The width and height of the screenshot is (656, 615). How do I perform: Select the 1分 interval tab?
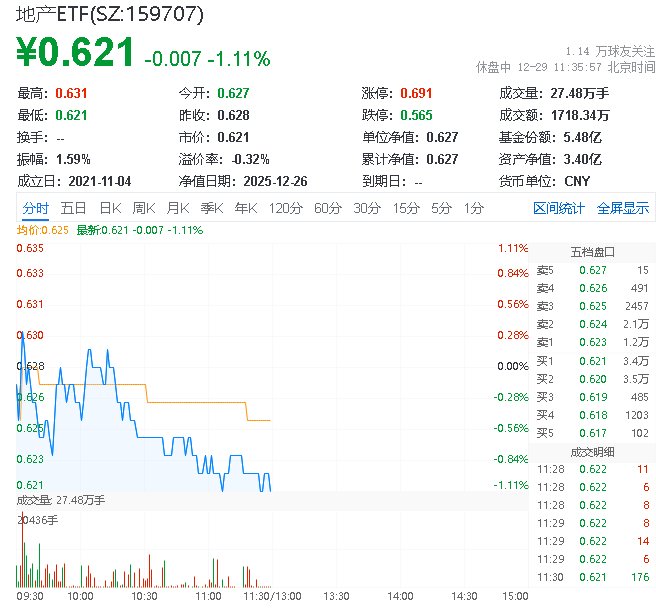pyautogui.click(x=473, y=208)
